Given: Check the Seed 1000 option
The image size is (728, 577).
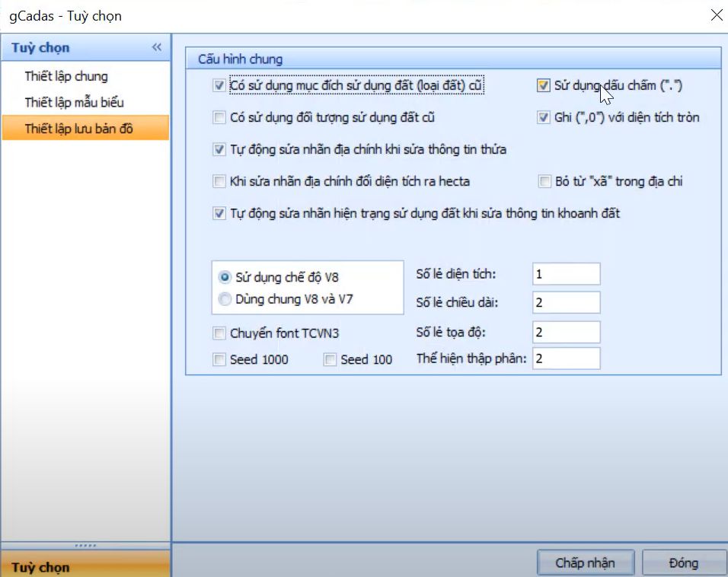Looking at the screenshot, I should [219, 360].
